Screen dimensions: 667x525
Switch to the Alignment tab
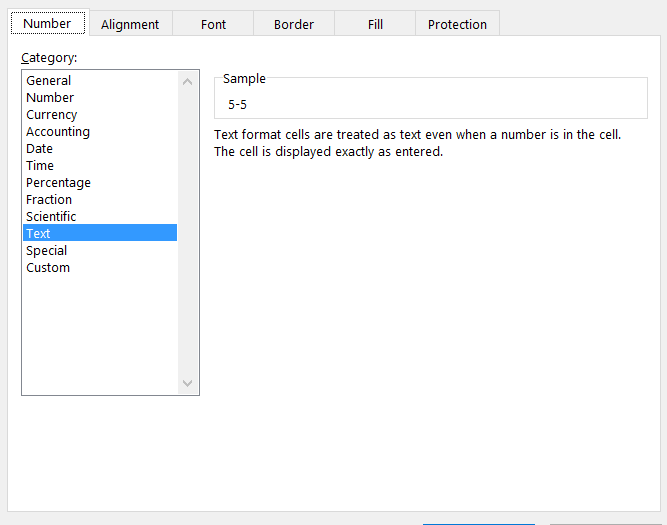tap(130, 24)
